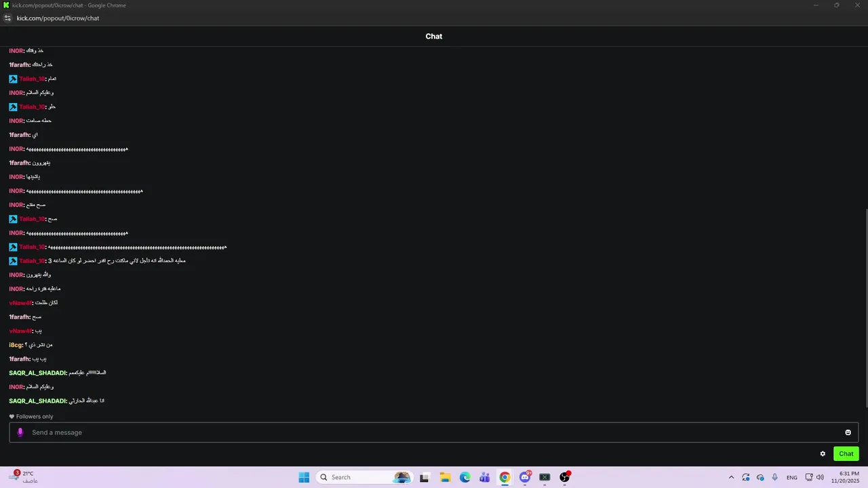Open Chrome site information icon beside the URL

[x=7, y=18]
